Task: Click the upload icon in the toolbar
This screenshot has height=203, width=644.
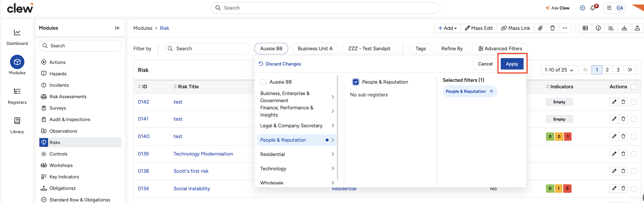Action: point(637,28)
